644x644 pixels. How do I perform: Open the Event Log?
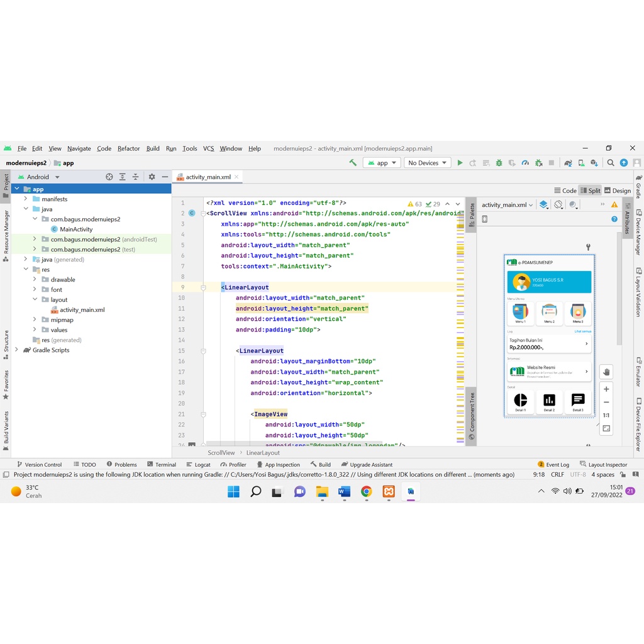click(553, 464)
